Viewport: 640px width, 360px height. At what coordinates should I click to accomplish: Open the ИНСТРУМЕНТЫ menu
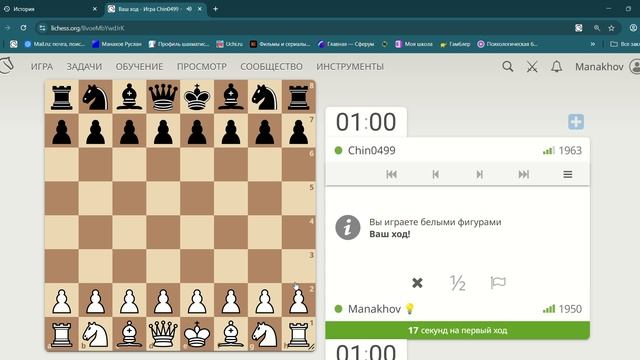coord(350,67)
